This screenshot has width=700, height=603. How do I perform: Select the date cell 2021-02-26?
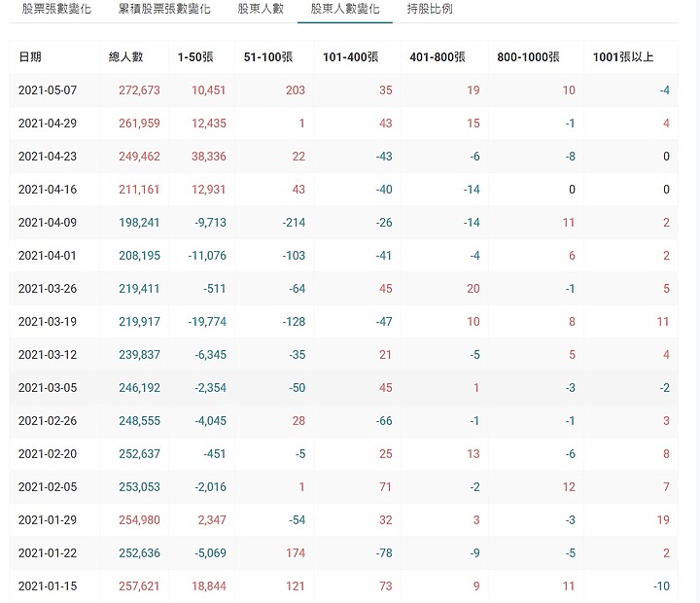click(x=48, y=421)
